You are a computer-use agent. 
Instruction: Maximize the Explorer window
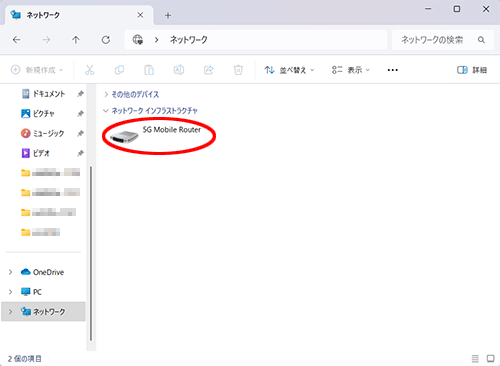click(457, 9)
